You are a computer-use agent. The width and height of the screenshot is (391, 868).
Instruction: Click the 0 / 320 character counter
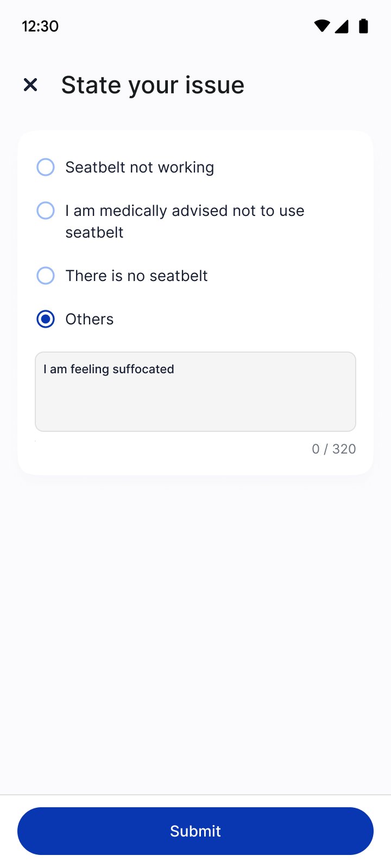tap(333, 449)
